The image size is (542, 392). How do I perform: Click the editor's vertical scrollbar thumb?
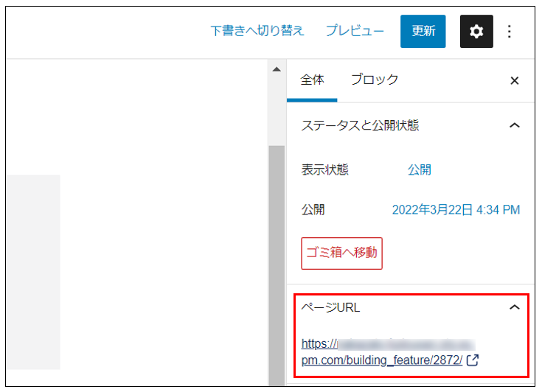(277, 258)
